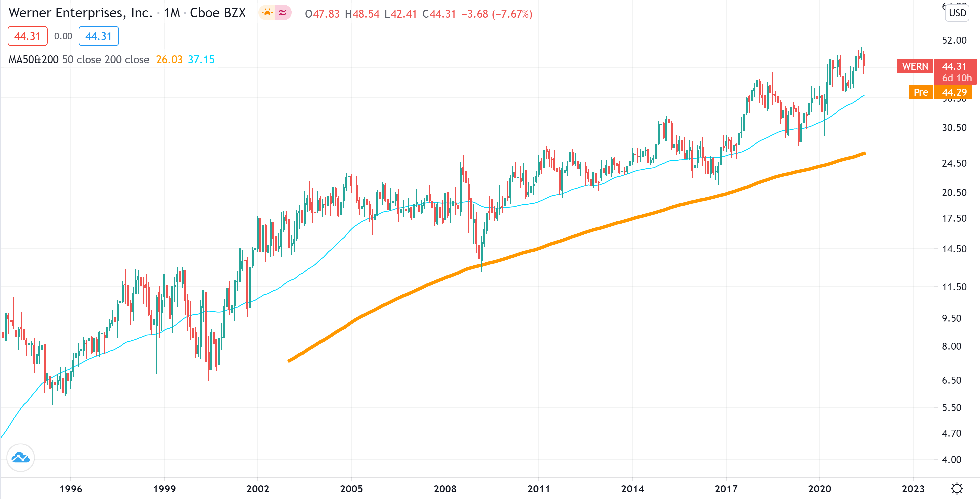The height and width of the screenshot is (499, 980).
Task: Open chart settings gear icon
Action: click(957, 488)
